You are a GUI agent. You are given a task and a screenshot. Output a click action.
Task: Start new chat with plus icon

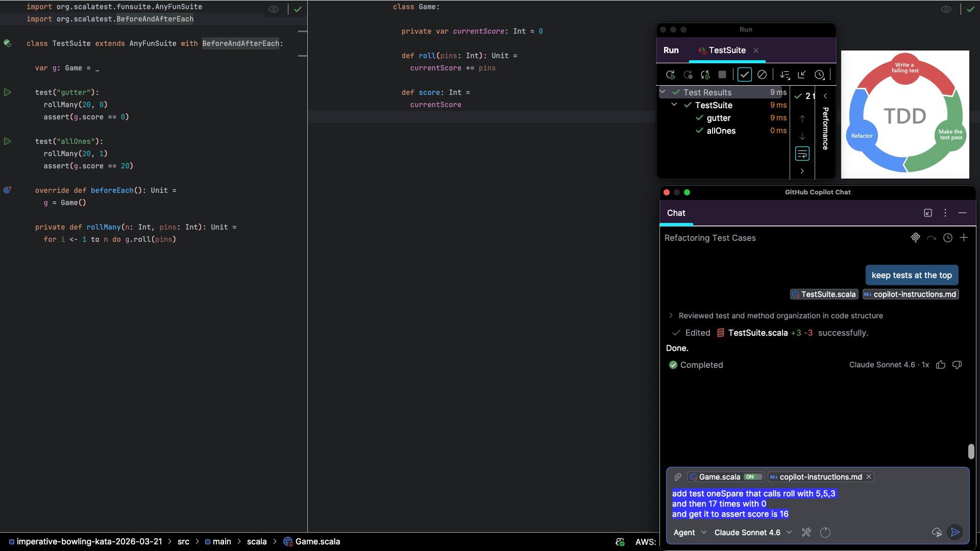tap(964, 238)
